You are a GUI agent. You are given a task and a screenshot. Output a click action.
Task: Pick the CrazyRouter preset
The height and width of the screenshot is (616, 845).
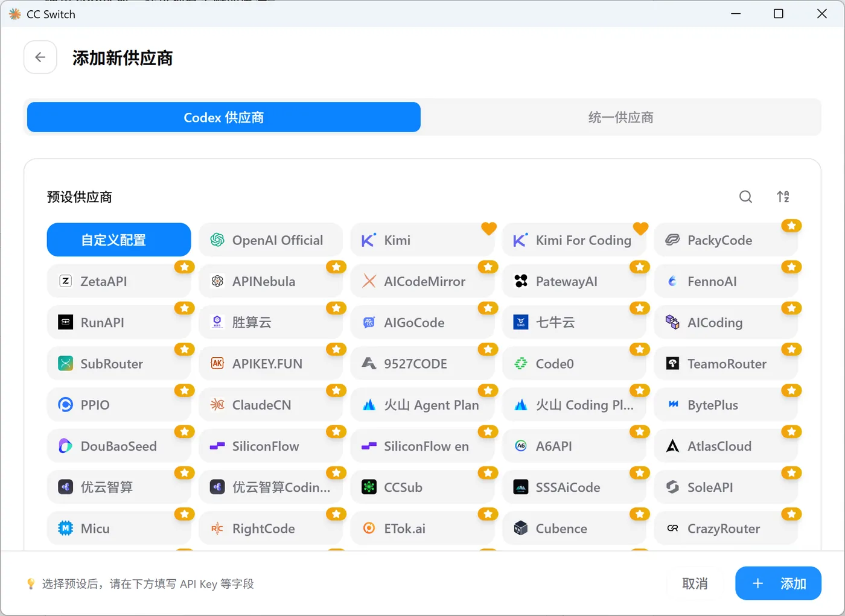(726, 529)
